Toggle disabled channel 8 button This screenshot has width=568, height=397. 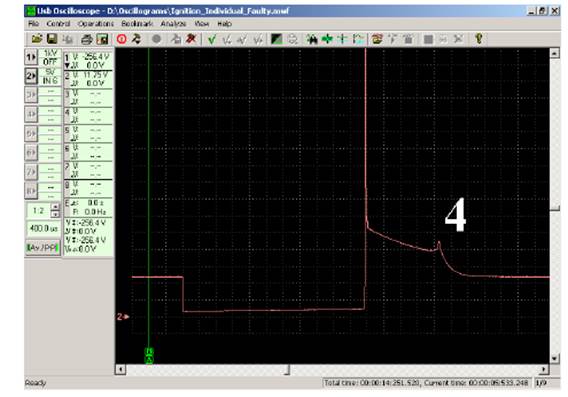(x=31, y=191)
